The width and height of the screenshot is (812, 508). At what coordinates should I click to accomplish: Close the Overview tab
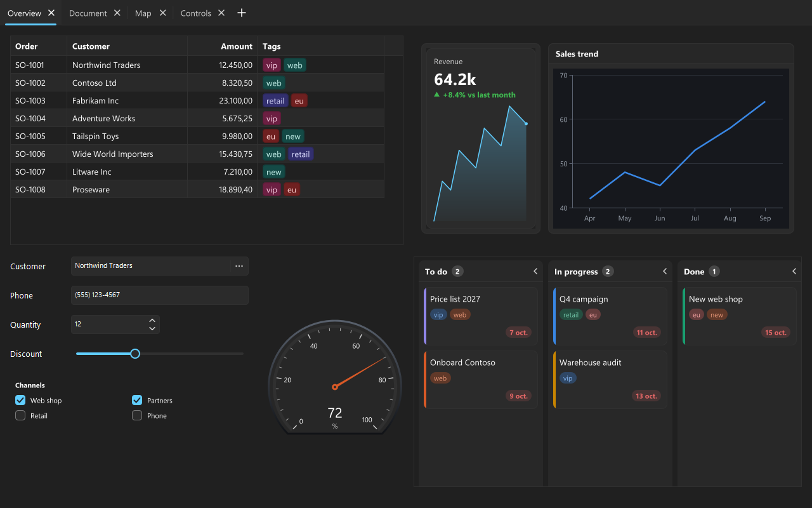point(51,13)
